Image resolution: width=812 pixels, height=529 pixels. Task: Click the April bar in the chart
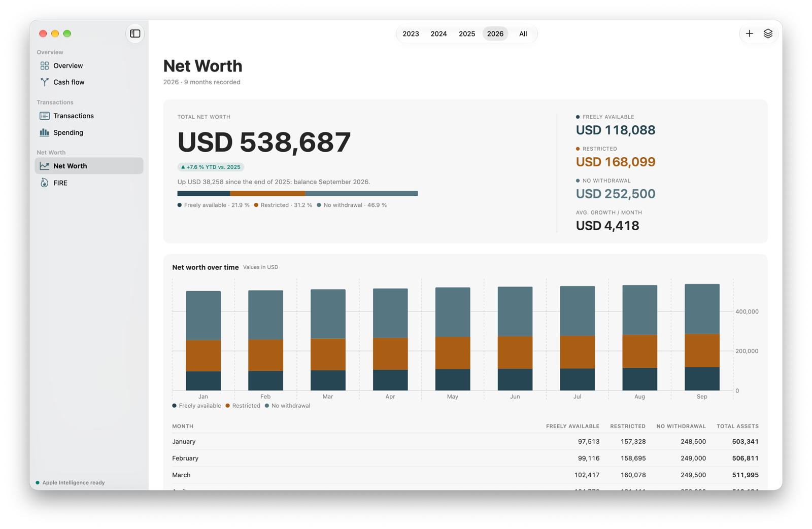tap(390, 339)
